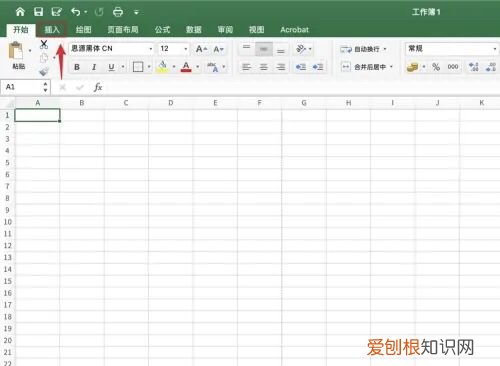Undo the last action

pyautogui.click(x=75, y=12)
